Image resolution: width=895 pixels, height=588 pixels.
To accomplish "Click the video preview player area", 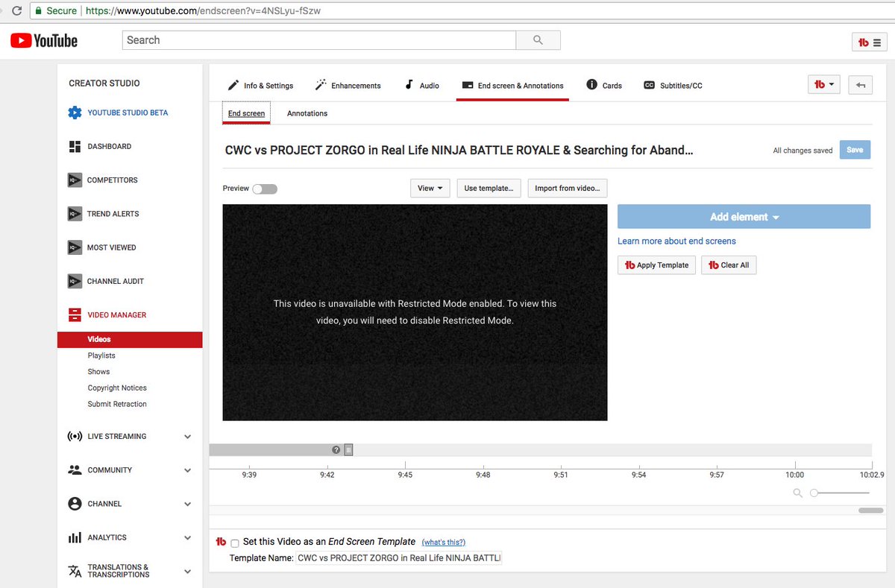I will (x=415, y=312).
